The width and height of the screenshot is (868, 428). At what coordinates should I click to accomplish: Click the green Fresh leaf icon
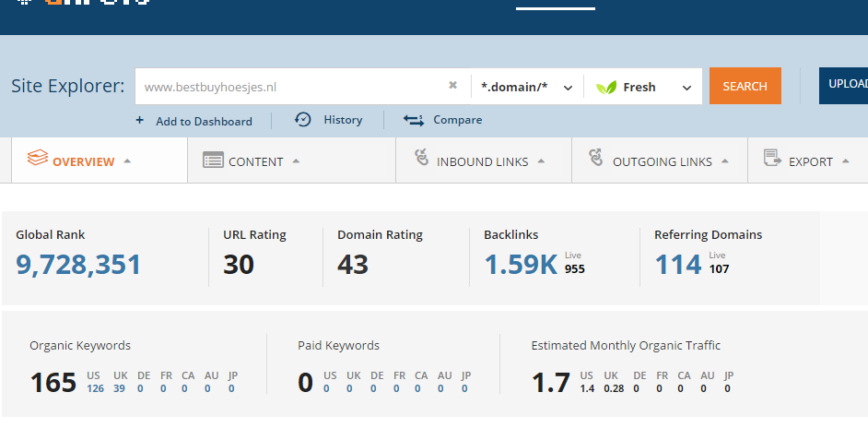coord(606,87)
